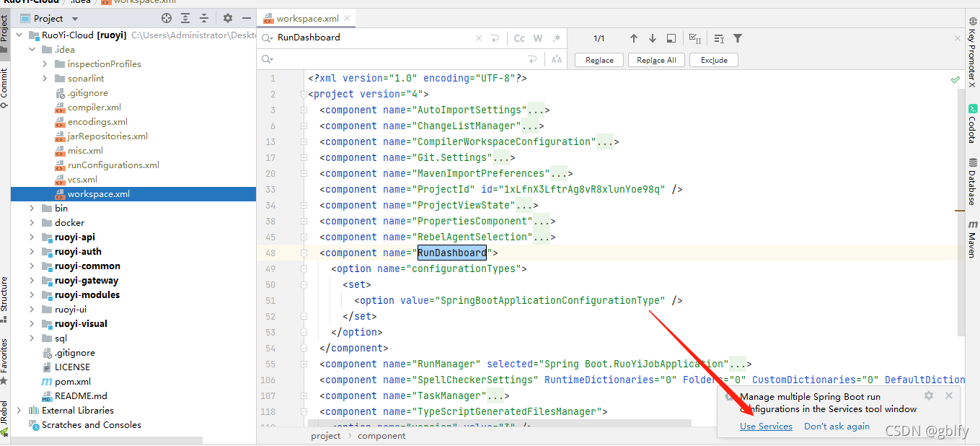The image size is (980, 446).
Task: Expand the docker folder
Action: [32, 222]
